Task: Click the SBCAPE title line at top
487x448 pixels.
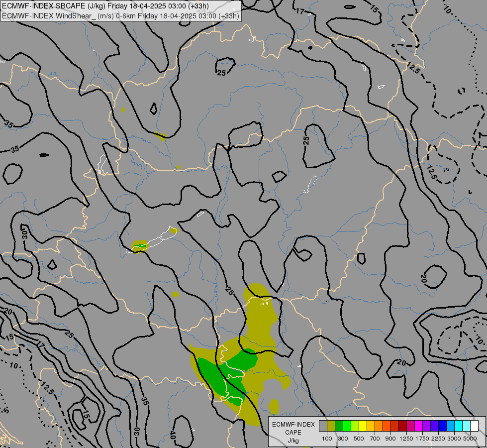Action: pyautogui.click(x=105, y=6)
